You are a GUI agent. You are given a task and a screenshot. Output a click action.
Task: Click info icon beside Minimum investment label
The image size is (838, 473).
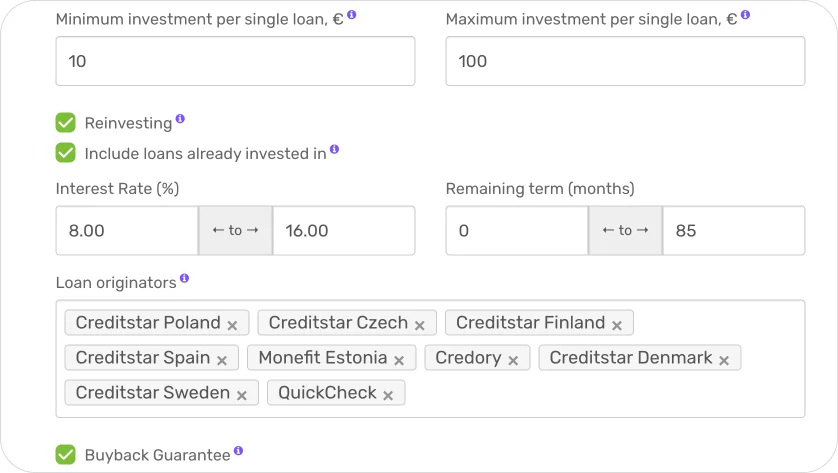click(351, 16)
